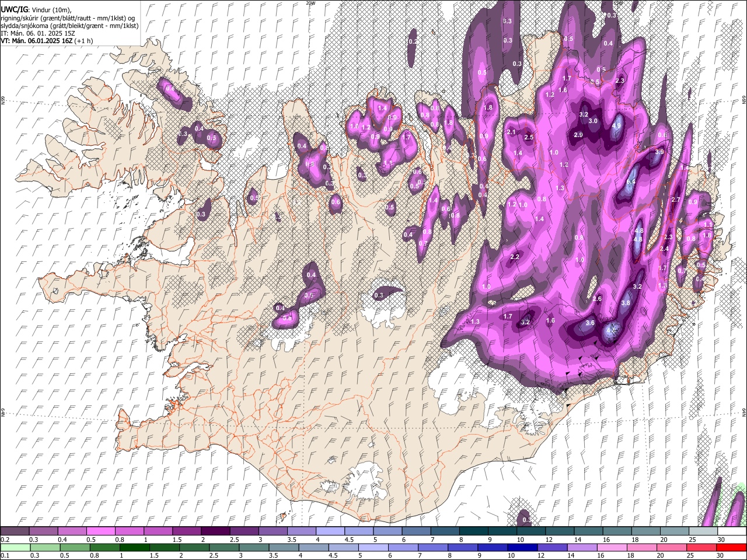Click the '3.8' snowfall value on map
This screenshot has height=560, width=747.
point(626,303)
